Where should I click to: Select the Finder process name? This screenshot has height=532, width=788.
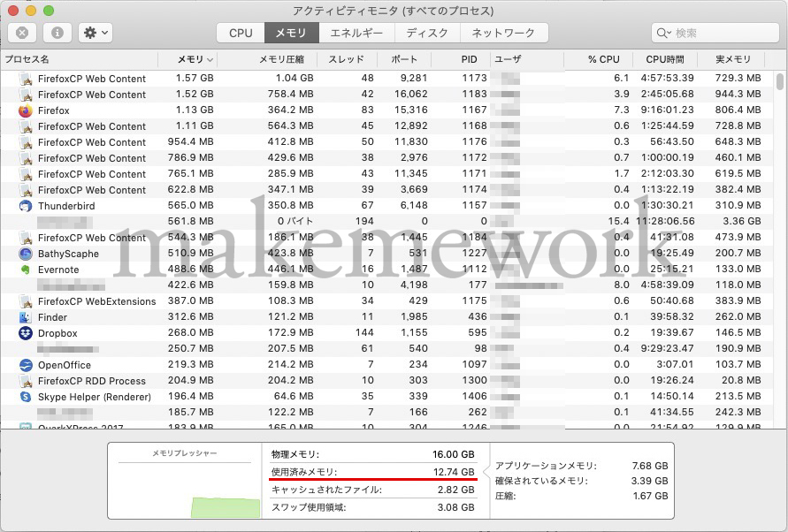pyautogui.click(x=52, y=317)
